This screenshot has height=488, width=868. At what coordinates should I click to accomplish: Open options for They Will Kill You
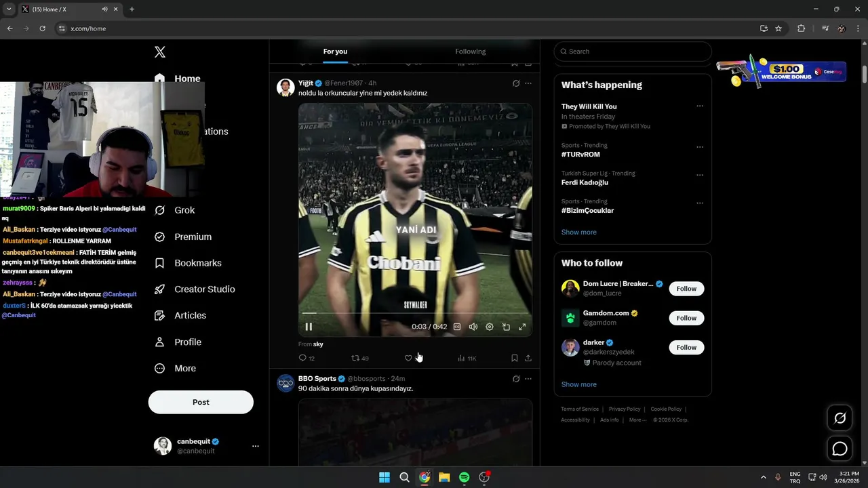click(700, 106)
